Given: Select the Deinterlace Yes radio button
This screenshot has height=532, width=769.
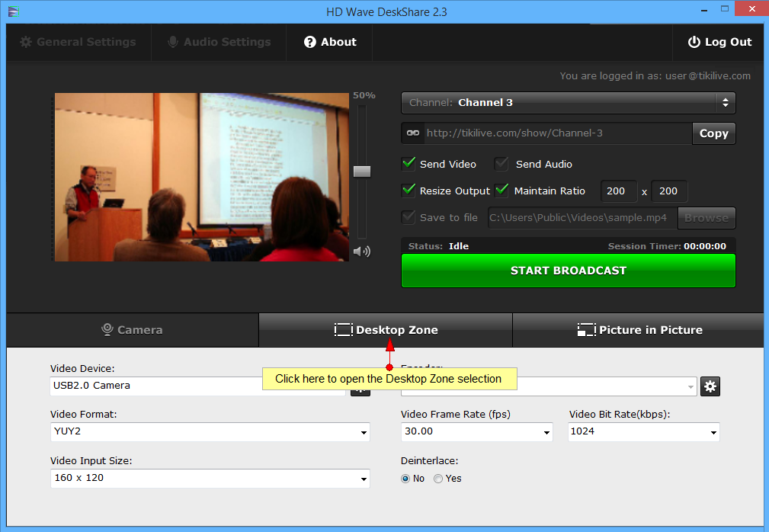Looking at the screenshot, I should pyautogui.click(x=438, y=479).
